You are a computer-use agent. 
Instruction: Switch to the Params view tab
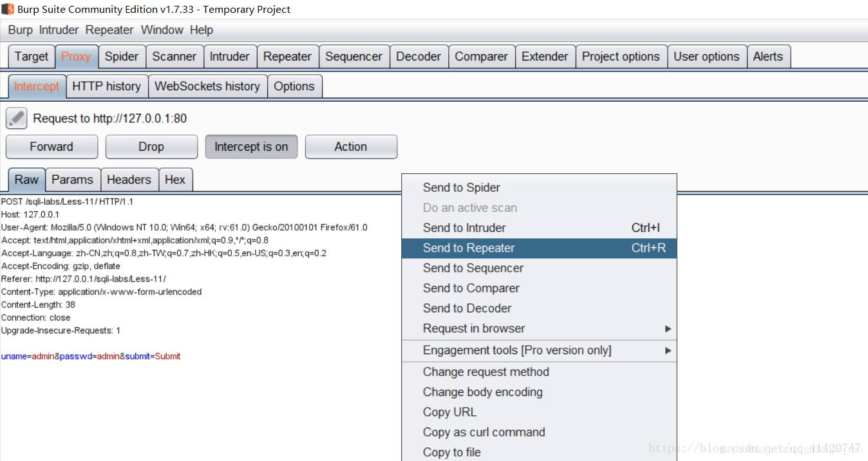[73, 180]
